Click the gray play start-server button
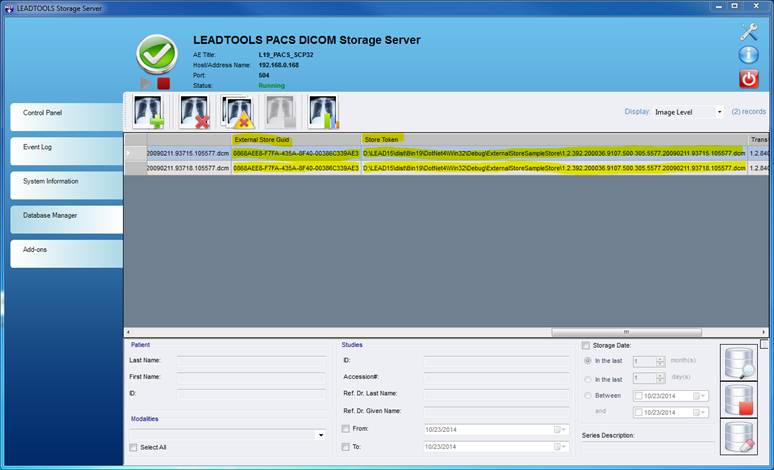The height and width of the screenshot is (470, 774). coord(146,83)
